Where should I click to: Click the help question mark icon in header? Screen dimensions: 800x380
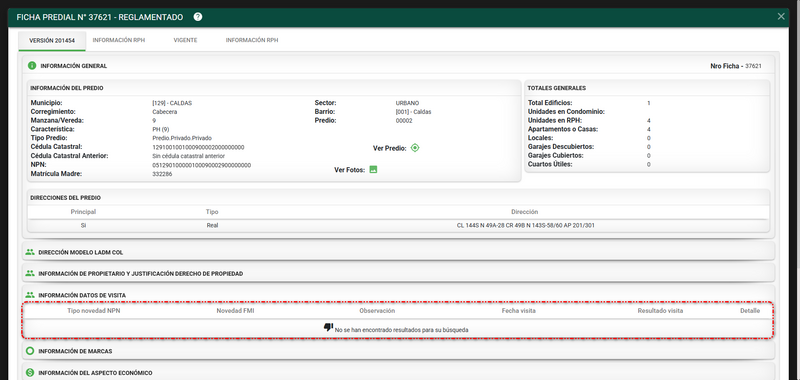(x=198, y=17)
